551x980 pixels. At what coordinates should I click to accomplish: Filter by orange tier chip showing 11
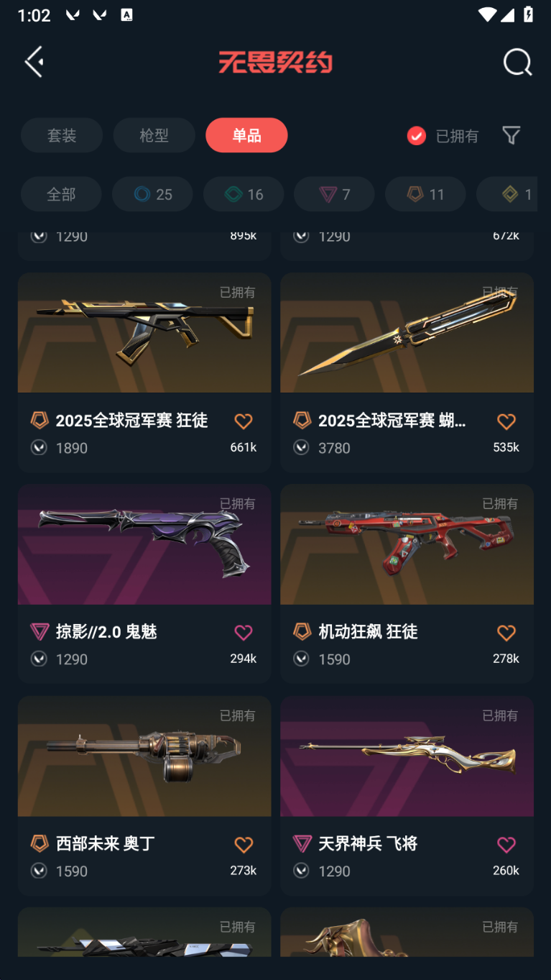[x=425, y=194]
